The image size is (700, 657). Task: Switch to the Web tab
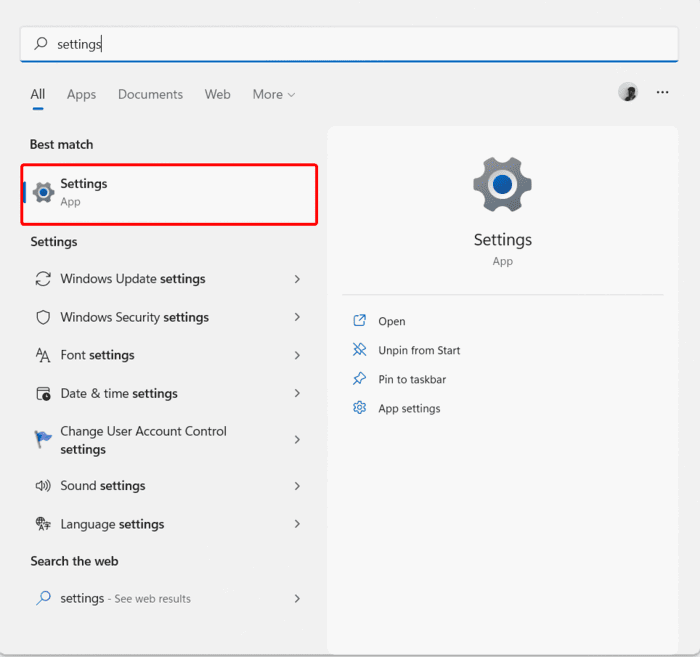[x=217, y=95]
